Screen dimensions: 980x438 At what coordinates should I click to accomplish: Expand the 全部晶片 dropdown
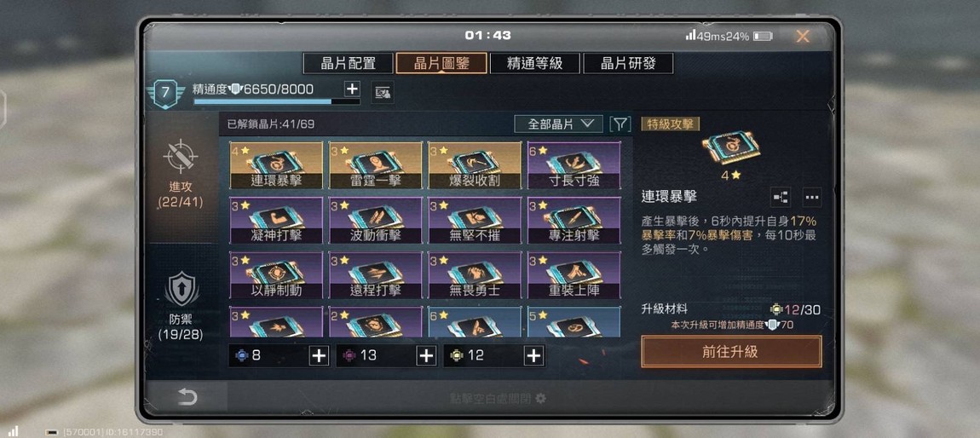pos(559,124)
